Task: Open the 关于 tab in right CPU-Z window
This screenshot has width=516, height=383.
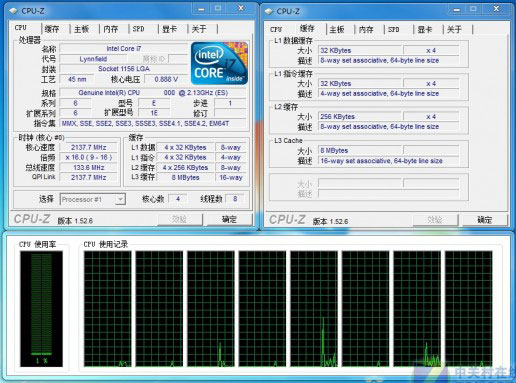Action: (x=454, y=30)
